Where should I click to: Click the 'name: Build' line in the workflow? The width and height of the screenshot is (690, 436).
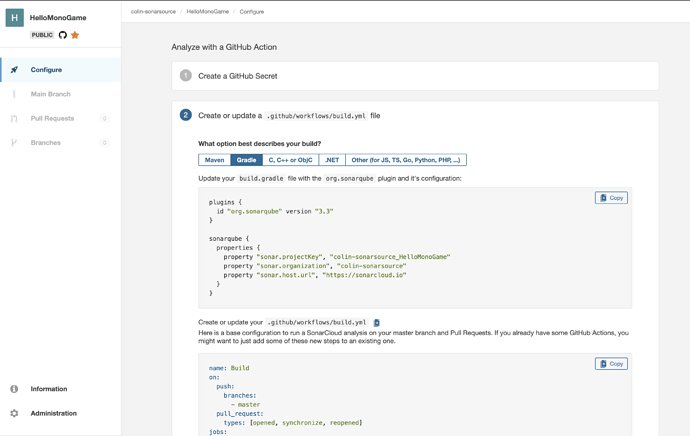(229, 368)
